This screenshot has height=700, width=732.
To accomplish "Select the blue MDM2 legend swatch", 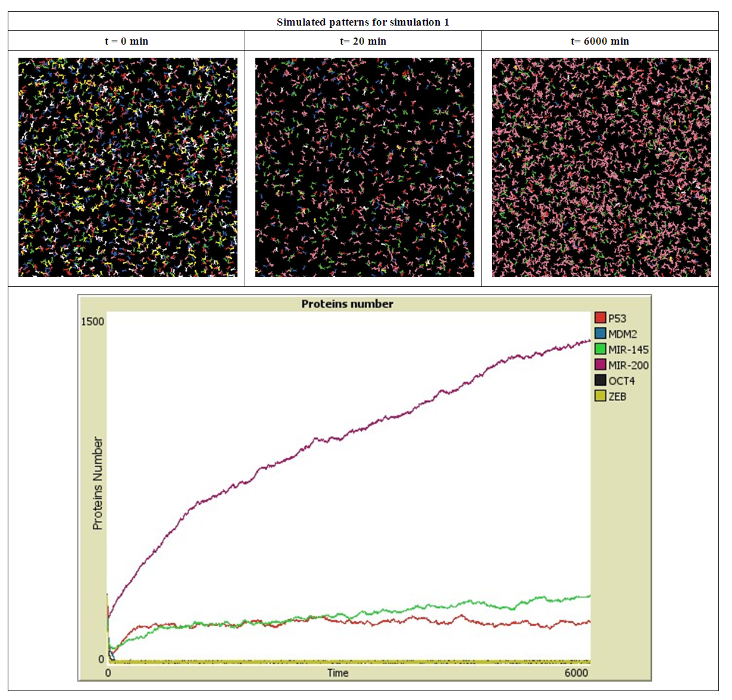I will tap(600, 333).
